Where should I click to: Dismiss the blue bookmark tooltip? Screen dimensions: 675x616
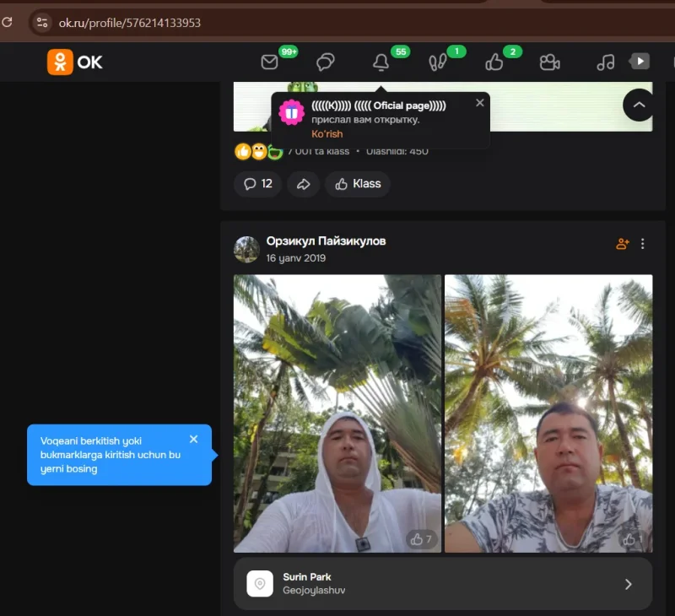click(194, 439)
